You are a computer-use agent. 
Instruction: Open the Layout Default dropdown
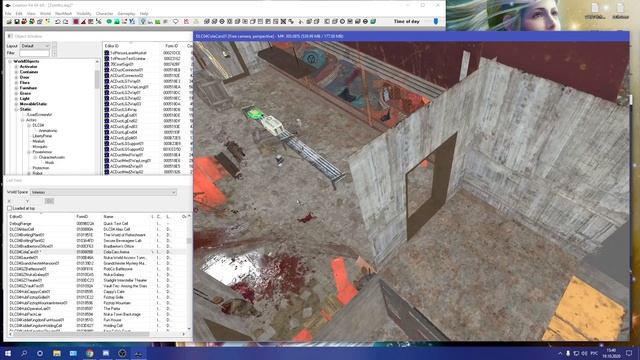click(35, 46)
